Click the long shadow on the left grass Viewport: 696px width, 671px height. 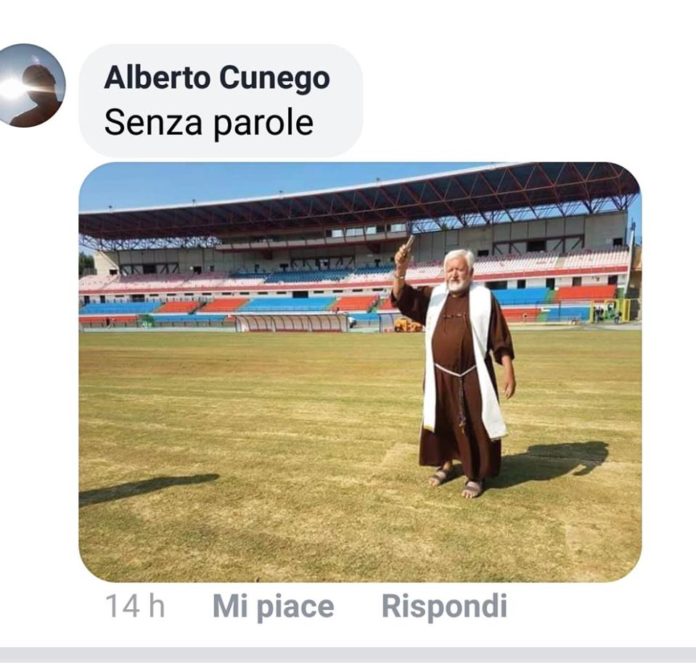click(149, 488)
